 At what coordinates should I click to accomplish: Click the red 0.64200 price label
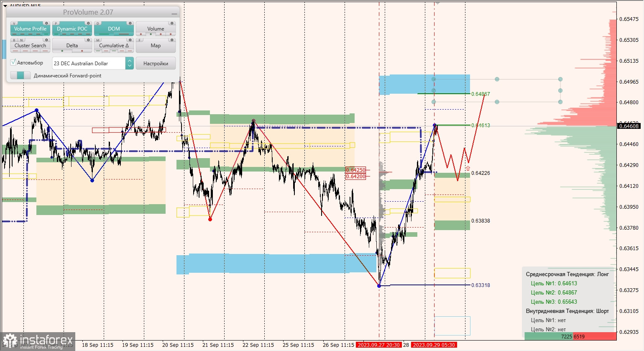[x=356, y=177]
